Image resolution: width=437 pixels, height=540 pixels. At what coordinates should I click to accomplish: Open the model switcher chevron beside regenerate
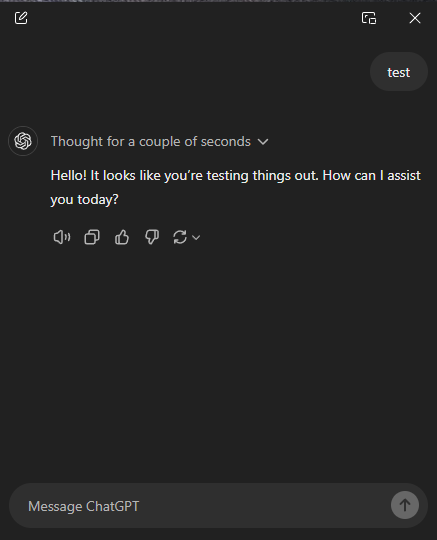pyautogui.click(x=196, y=237)
